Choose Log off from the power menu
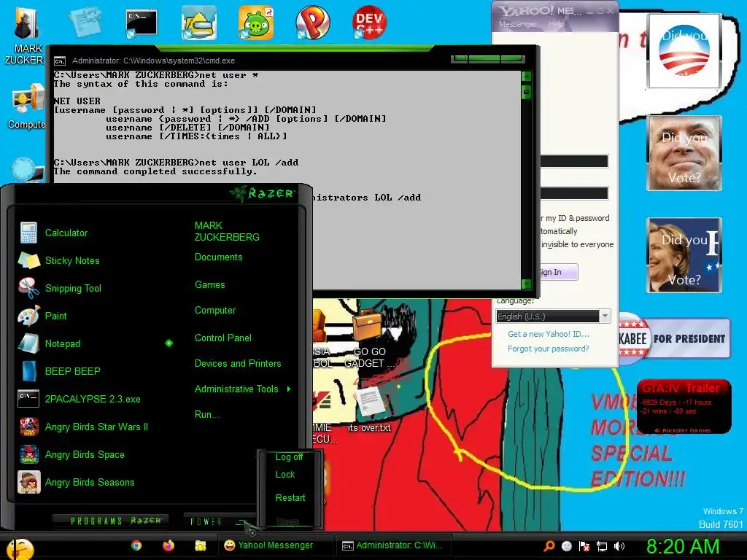 (289, 457)
